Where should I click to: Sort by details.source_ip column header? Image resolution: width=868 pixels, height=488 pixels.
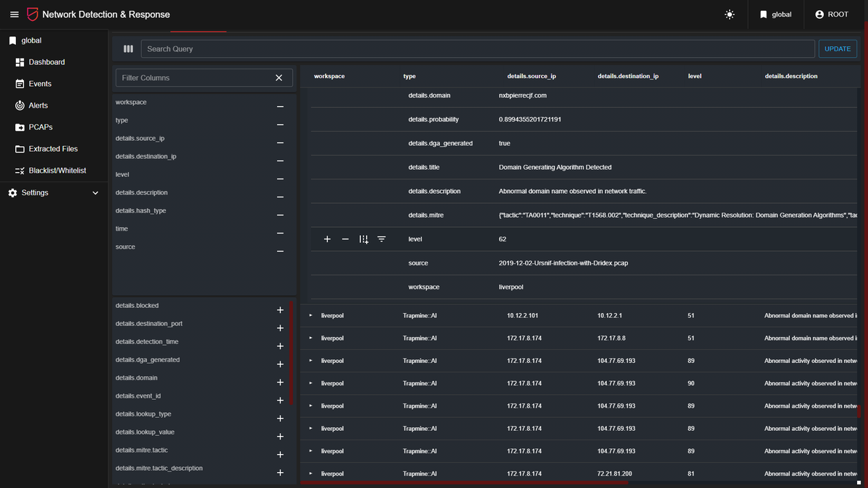coord(532,76)
